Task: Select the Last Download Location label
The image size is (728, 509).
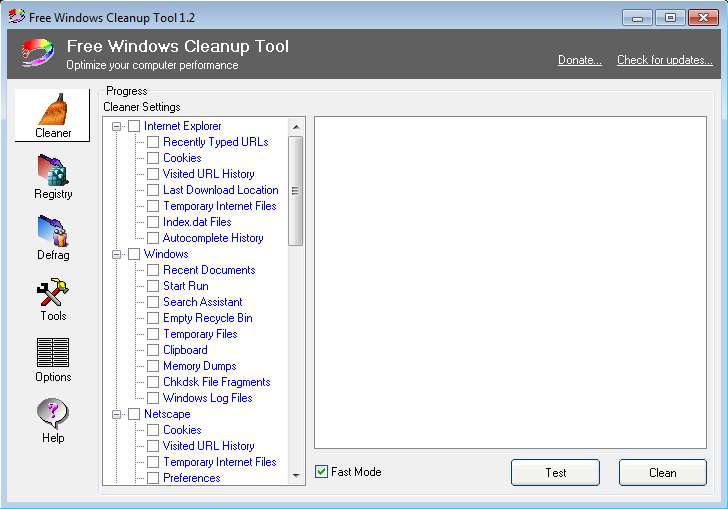Action: [x=221, y=190]
